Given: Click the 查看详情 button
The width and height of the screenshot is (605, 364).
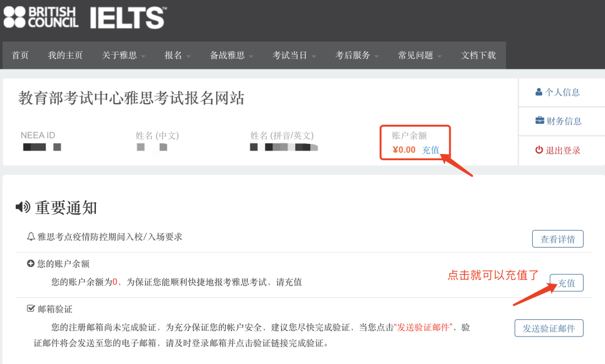Looking at the screenshot, I should [x=557, y=239].
